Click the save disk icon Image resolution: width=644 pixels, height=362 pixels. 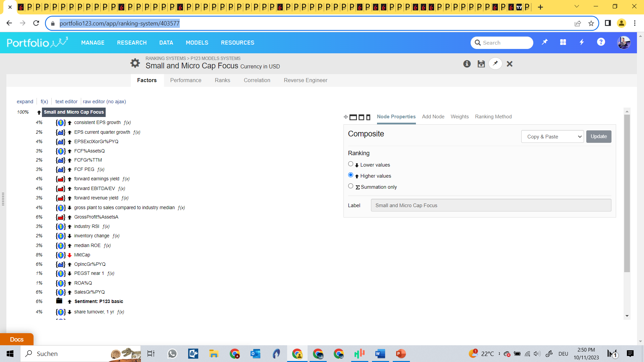pyautogui.click(x=481, y=64)
